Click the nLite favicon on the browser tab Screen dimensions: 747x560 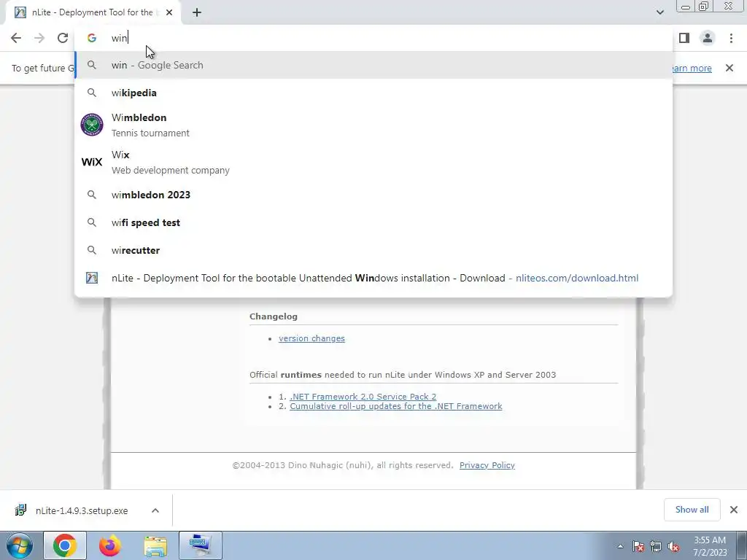pos(20,12)
